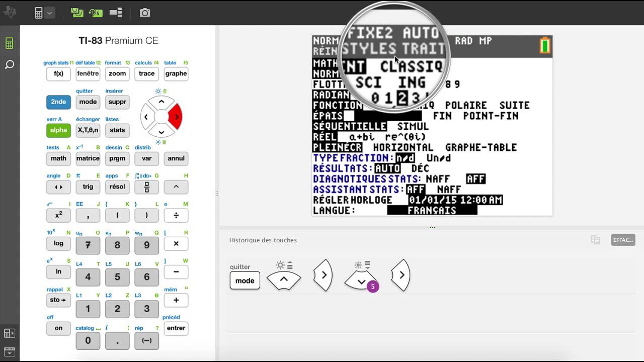644x362 pixels.
Task: Click the stats key
Action: 117,130
